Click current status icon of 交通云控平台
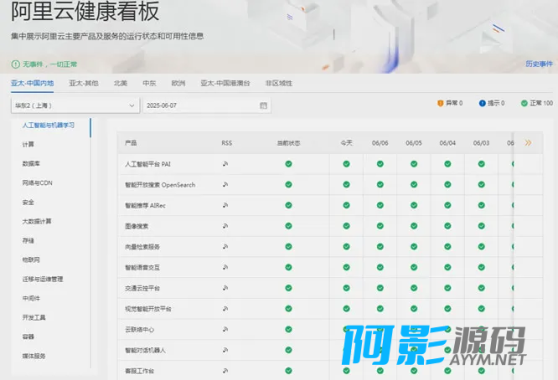Viewport: 558px width, 380px height. (x=289, y=288)
